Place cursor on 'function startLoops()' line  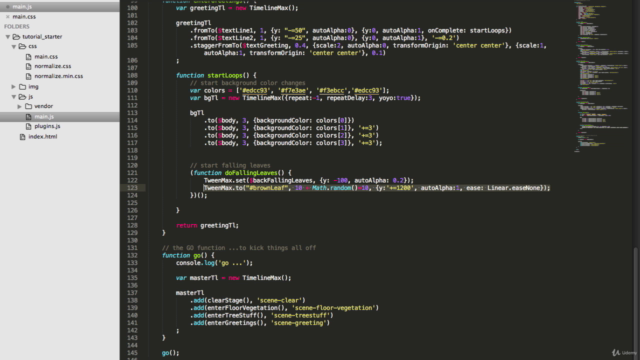216,76
